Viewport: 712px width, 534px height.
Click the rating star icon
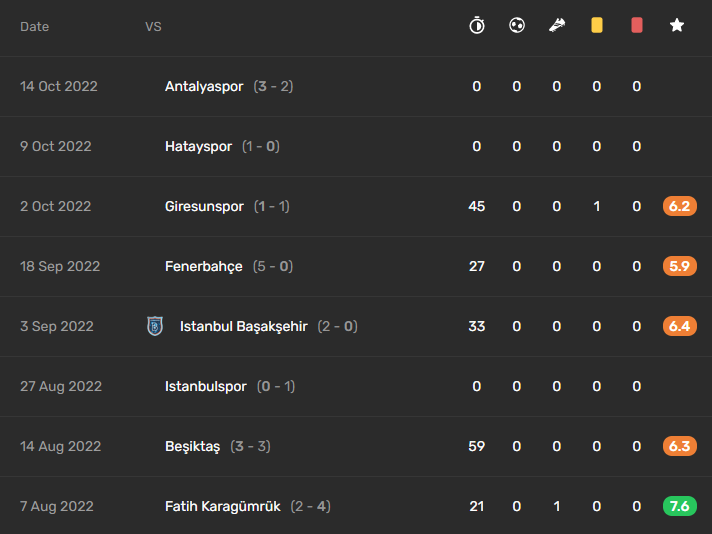click(677, 25)
